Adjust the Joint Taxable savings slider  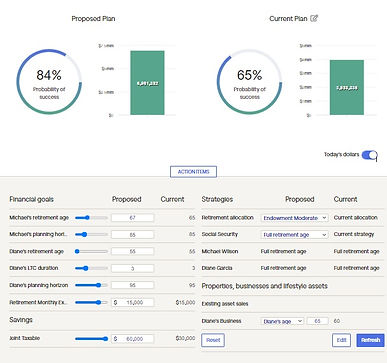[91, 339]
